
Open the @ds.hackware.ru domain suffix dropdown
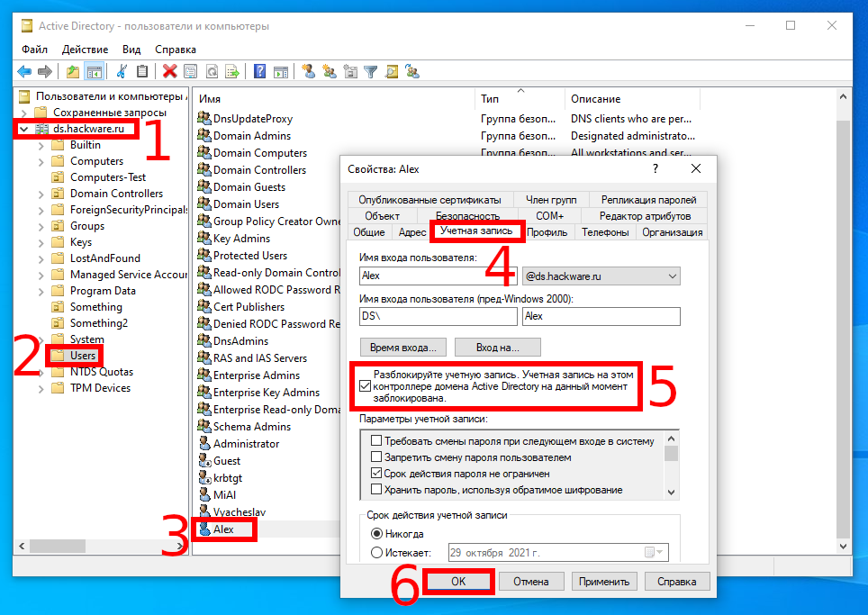pos(669,276)
